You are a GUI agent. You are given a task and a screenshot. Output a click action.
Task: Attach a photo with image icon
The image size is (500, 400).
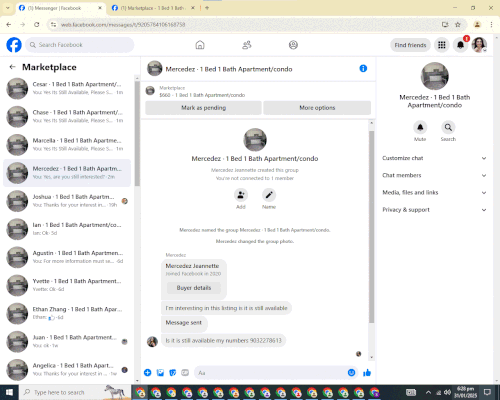tap(160, 373)
